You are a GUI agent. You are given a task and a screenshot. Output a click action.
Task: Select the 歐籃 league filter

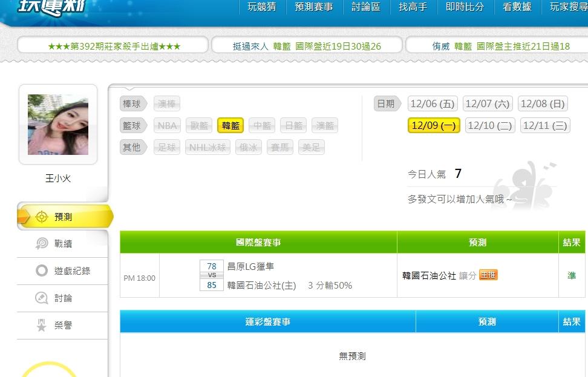coord(199,125)
